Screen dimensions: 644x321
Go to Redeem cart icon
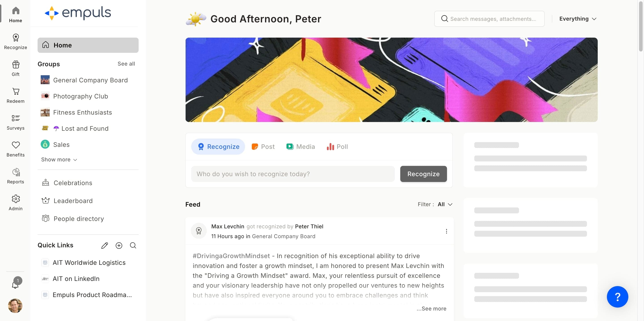coord(15,91)
